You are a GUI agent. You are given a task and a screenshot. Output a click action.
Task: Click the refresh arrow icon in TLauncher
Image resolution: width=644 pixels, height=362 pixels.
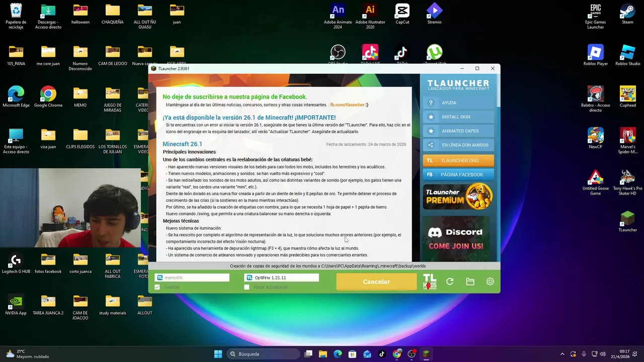pyautogui.click(x=450, y=282)
